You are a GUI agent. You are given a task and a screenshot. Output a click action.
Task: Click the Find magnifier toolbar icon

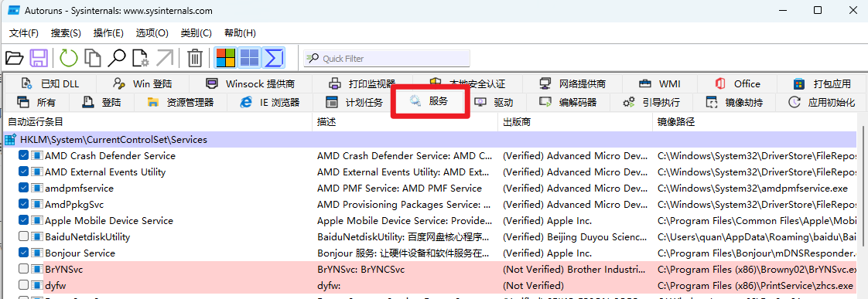pos(117,57)
